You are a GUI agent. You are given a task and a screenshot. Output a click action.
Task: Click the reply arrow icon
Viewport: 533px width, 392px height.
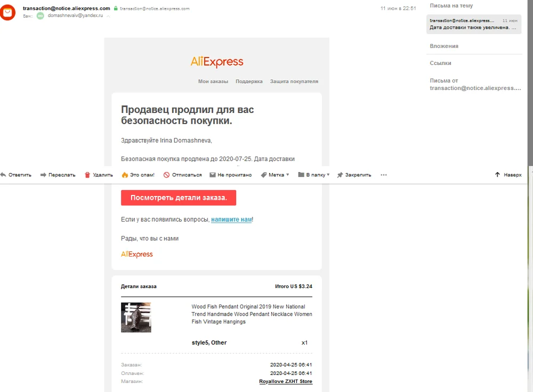pyautogui.click(x=3, y=175)
